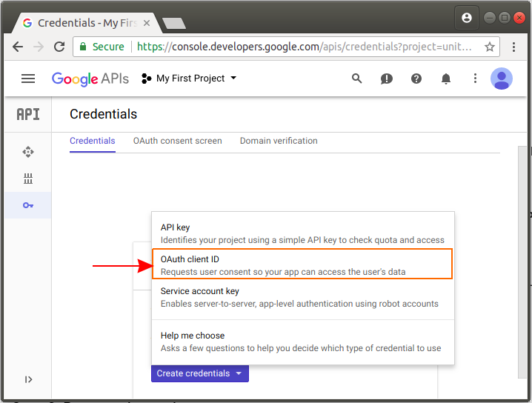Choose the OAuth client ID option
Viewport: 532px width, 403px height.
click(302, 264)
